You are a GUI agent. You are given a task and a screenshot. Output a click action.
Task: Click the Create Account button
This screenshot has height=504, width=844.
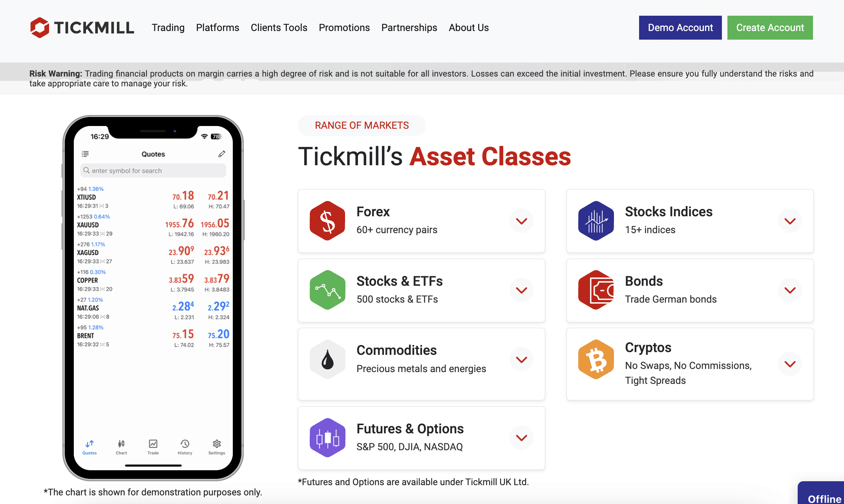770,27
